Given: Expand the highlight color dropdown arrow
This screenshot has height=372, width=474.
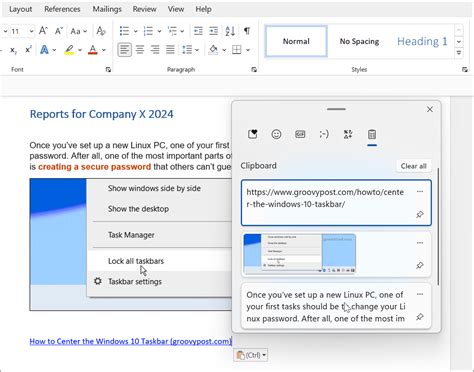Looking at the screenshot, I should pyautogui.click(x=80, y=50).
